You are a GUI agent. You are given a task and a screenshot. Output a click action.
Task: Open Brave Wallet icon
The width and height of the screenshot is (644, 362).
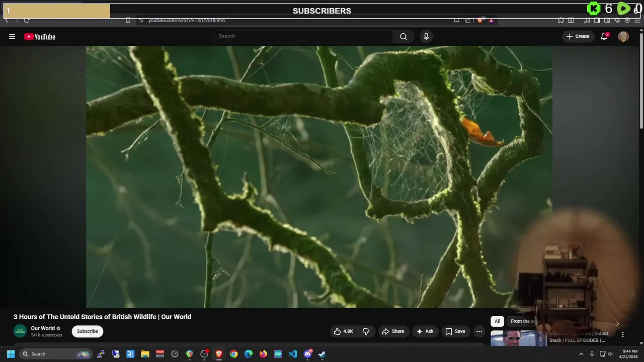[607, 20]
